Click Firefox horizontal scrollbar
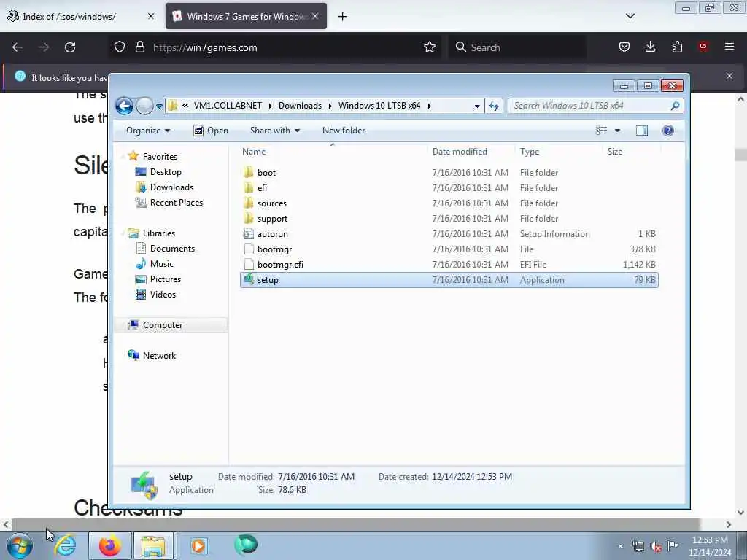The width and height of the screenshot is (747, 560). [355, 524]
